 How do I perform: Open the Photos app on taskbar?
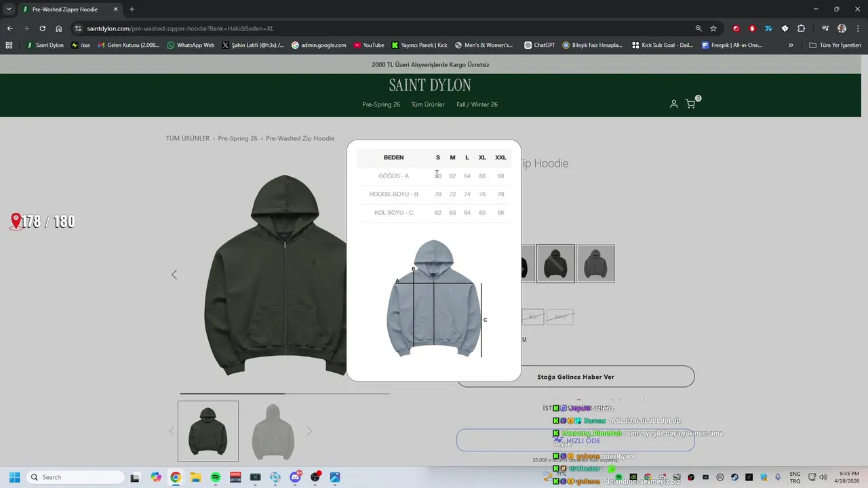click(x=335, y=477)
